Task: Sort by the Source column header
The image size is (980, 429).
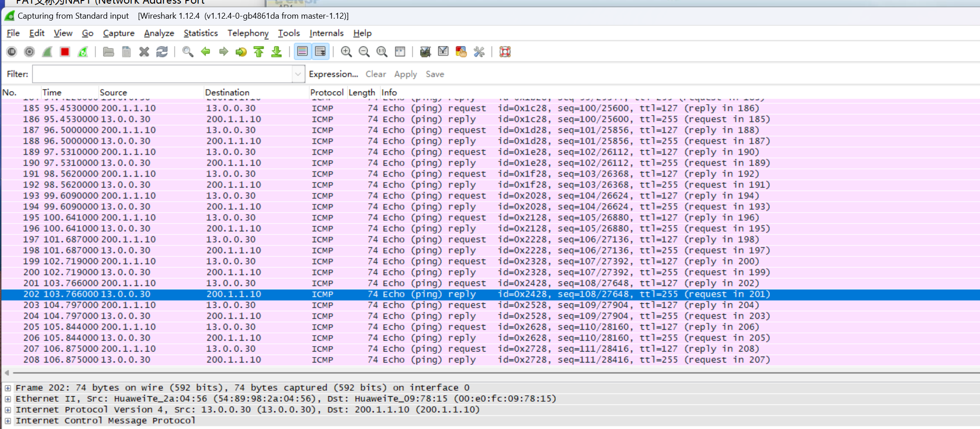Action: (x=151, y=92)
